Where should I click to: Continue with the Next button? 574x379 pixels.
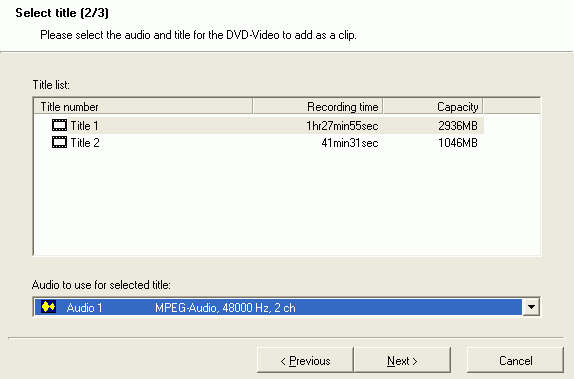point(402,360)
